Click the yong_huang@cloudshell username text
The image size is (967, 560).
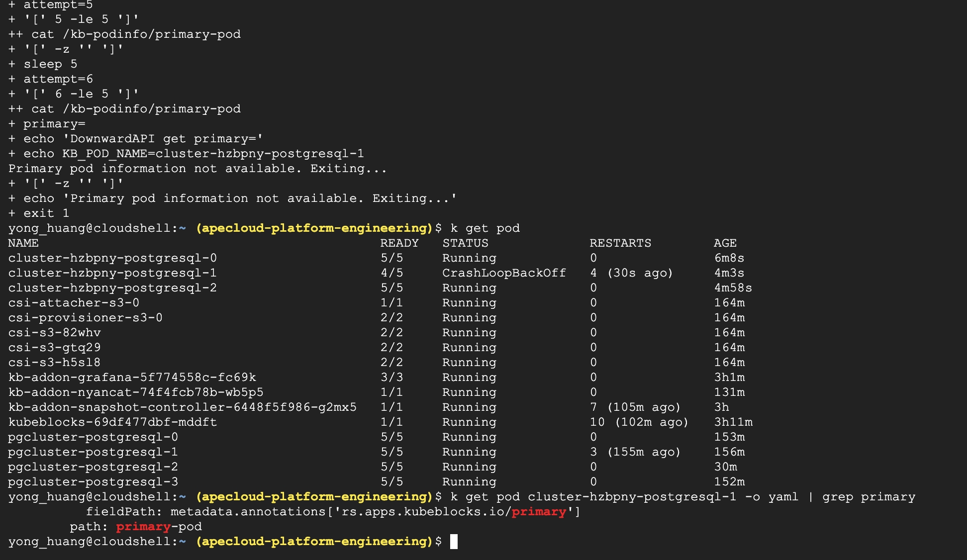click(x=90, y=228)
